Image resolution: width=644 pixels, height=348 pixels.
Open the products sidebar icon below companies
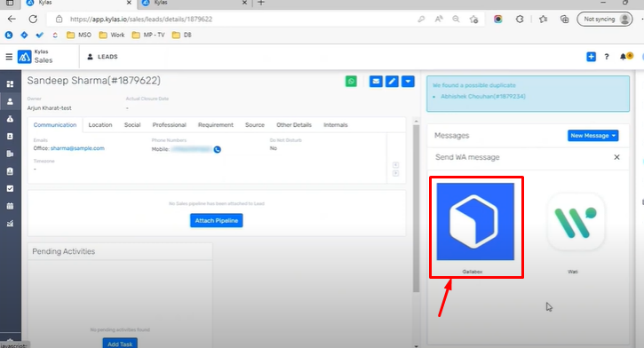[11, 171]
